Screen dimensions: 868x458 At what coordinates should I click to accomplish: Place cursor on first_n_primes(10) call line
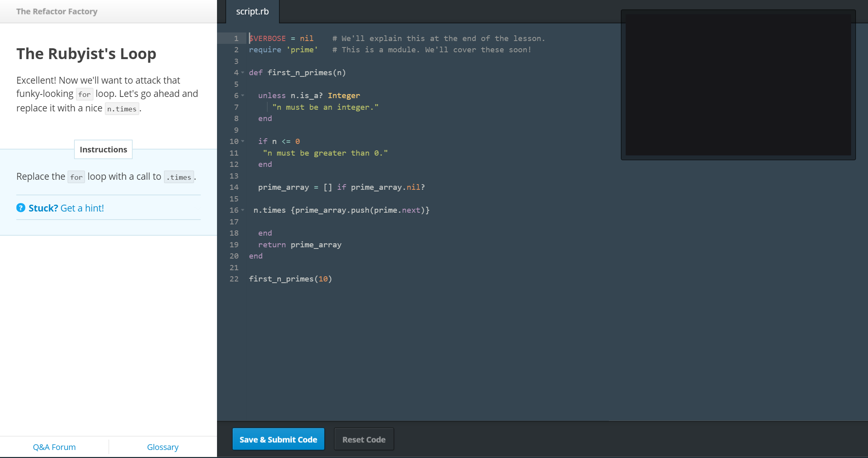tap(290, 279)
